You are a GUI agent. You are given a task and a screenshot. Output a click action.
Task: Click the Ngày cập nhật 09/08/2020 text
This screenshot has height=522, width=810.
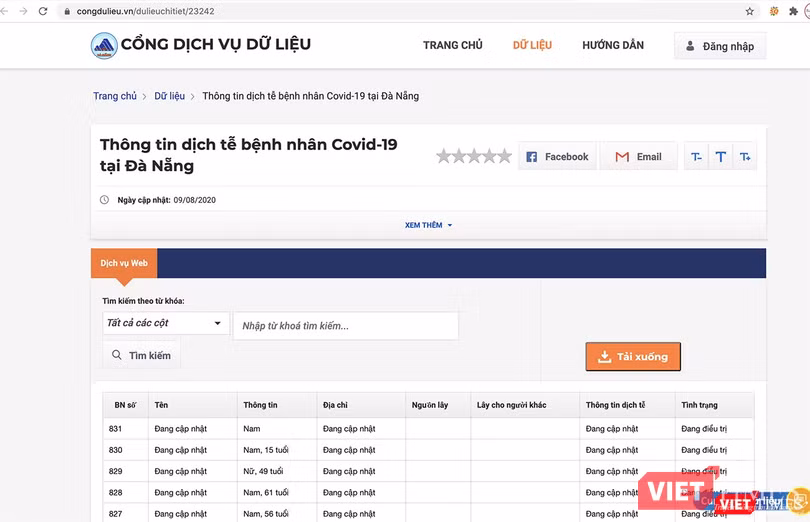click(x=166, y=200)
